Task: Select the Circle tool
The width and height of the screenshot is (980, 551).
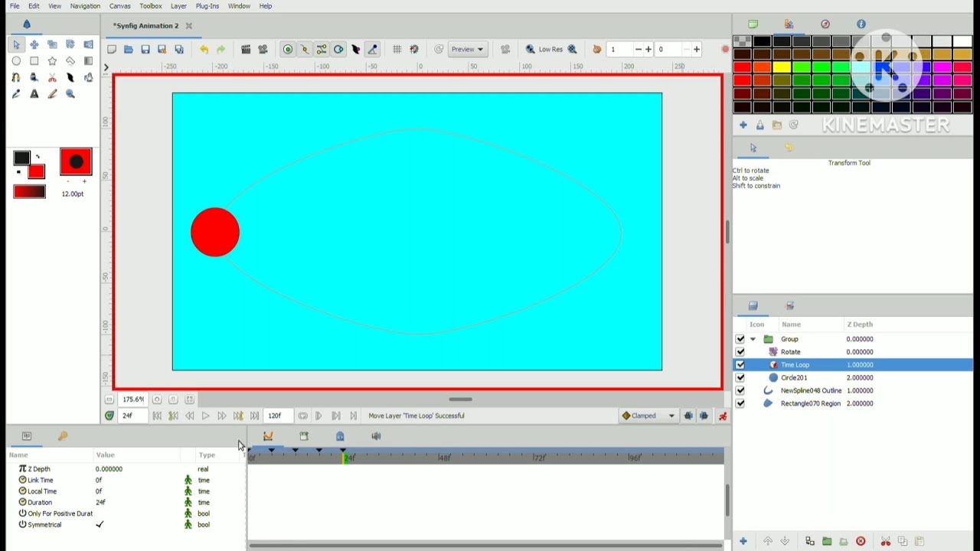Action: (x=16, y=61)
